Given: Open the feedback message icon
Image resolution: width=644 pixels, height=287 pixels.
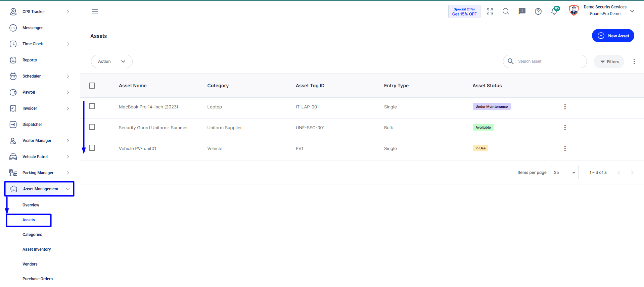Looking at the screenshot, I should [x=522, y=11].
